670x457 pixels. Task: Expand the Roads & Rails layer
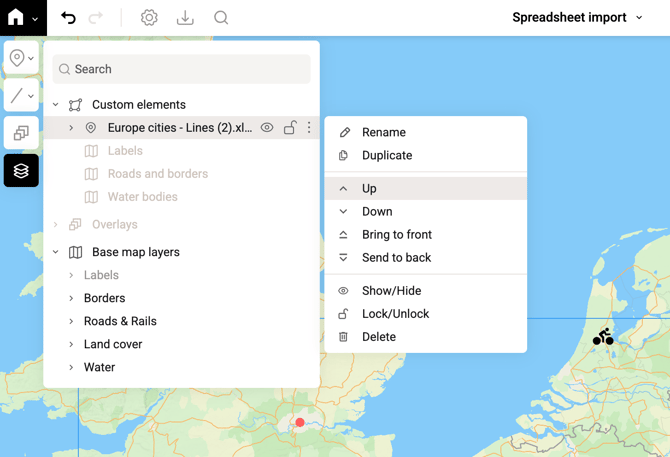pyautogui.click(x=71, y=321)
